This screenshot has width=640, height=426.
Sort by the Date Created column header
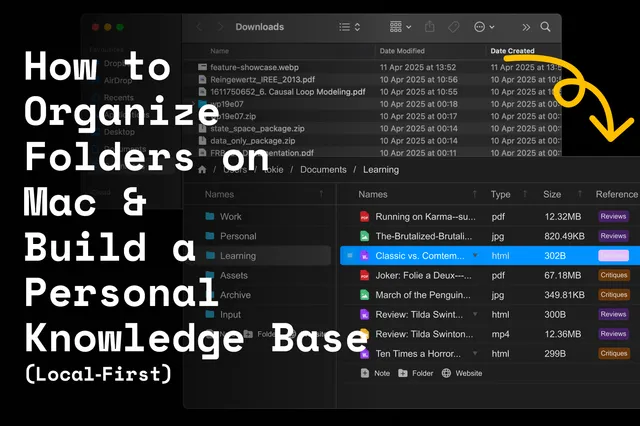click(x=511, y=50)
